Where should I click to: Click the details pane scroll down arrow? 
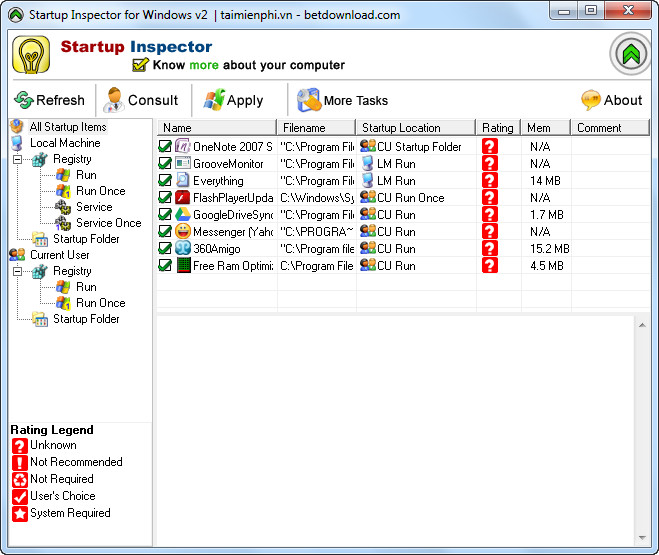tap(642, 538)
